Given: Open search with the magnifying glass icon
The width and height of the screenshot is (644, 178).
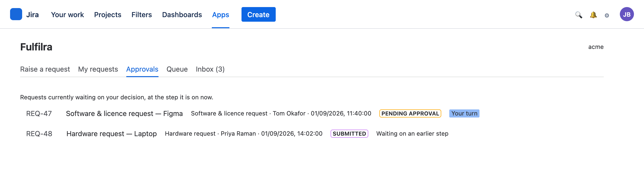Looking at the screenshot, I should [579, 15].
